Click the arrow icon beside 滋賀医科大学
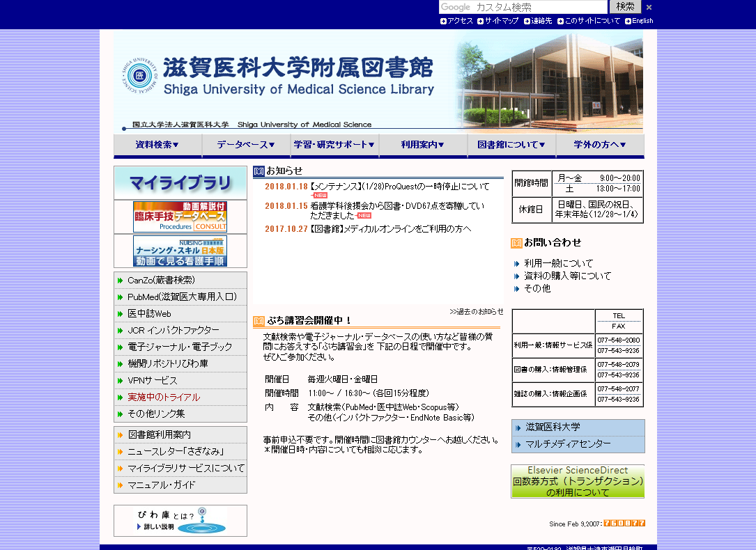The height and width of the screenshot is (550, 756). coord(518,427)
